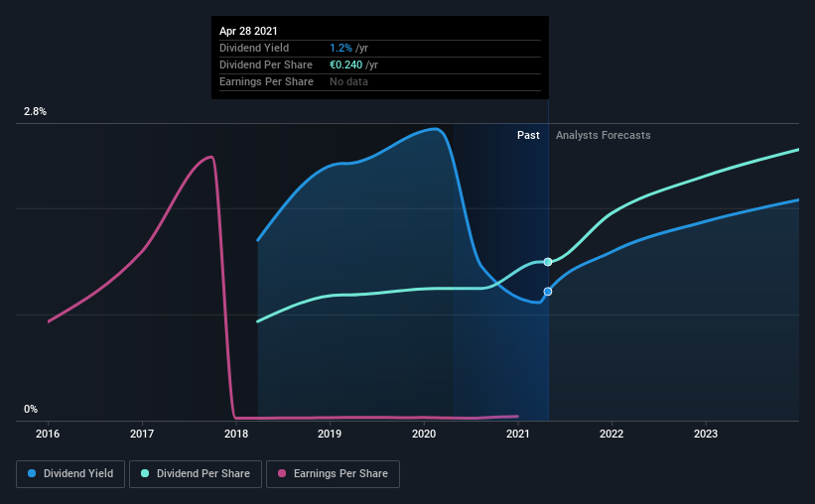Click the 2019 x-axis label
The width and height of the screenshot is (815, 504).
[330, 434]
